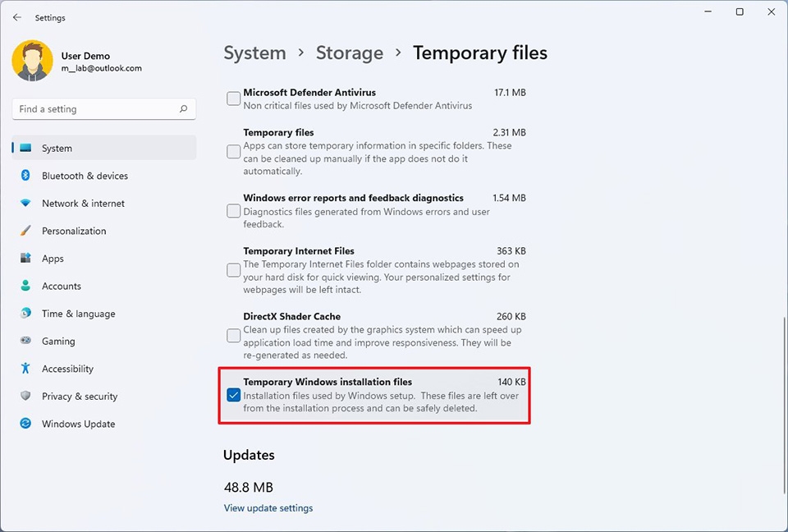Select Accessibility in the navigation pane
This screenshot has height=532, width=788.
66,369
